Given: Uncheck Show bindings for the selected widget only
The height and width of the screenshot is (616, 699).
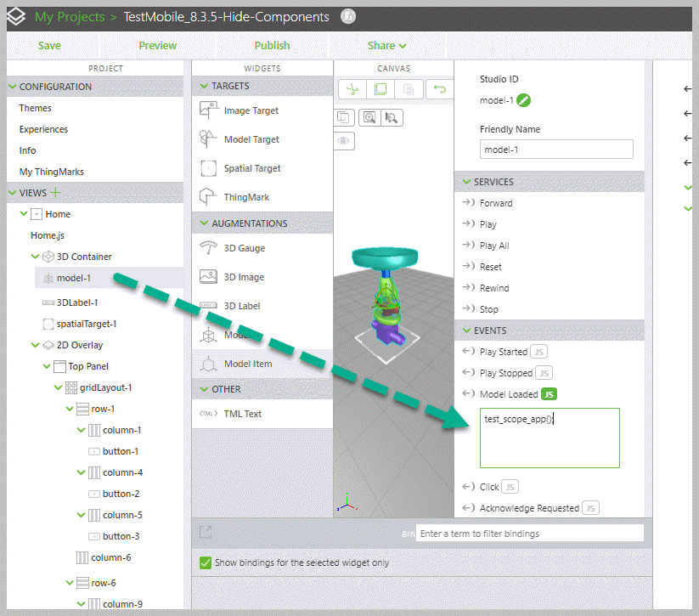Looking at the screenshot, I should pos(205,562).
